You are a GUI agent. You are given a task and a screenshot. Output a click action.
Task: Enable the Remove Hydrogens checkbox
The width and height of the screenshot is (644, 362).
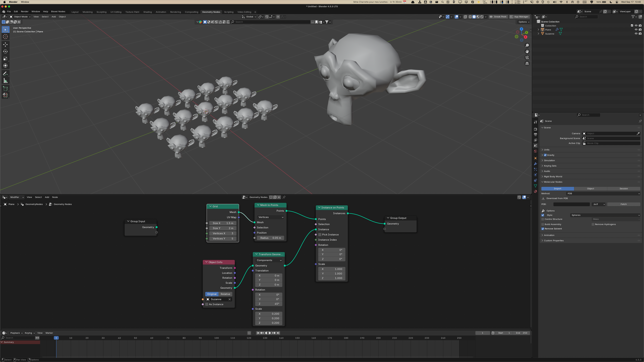(593, 224)
